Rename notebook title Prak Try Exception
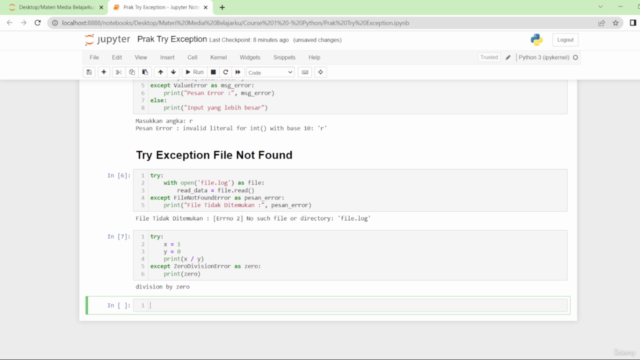The image size is (640, 360). [x=172, y=39]
